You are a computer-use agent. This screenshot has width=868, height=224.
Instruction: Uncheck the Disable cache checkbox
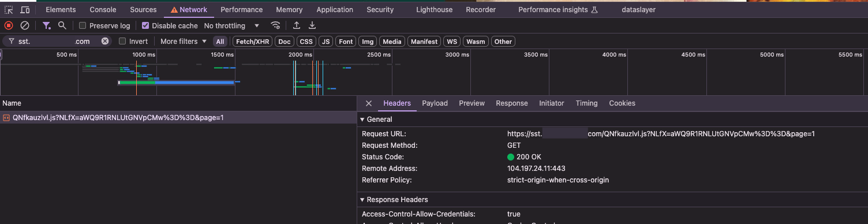tap(145, 25)
